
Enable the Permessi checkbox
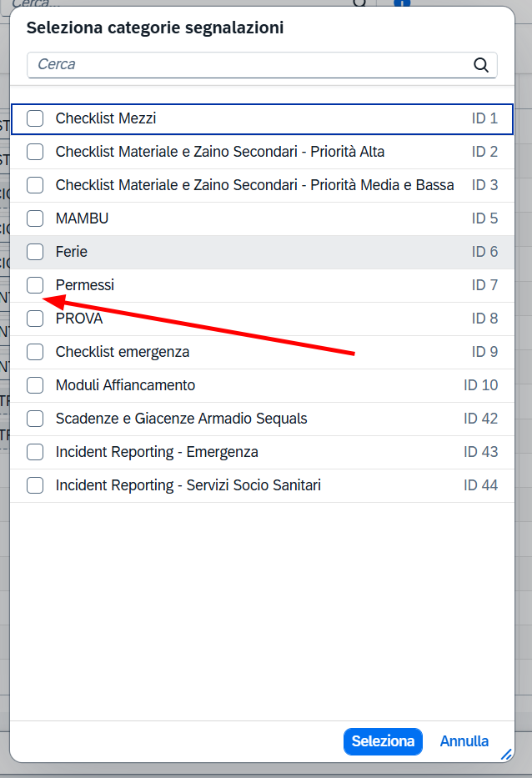pyautogui.click(x=35, y=285)
